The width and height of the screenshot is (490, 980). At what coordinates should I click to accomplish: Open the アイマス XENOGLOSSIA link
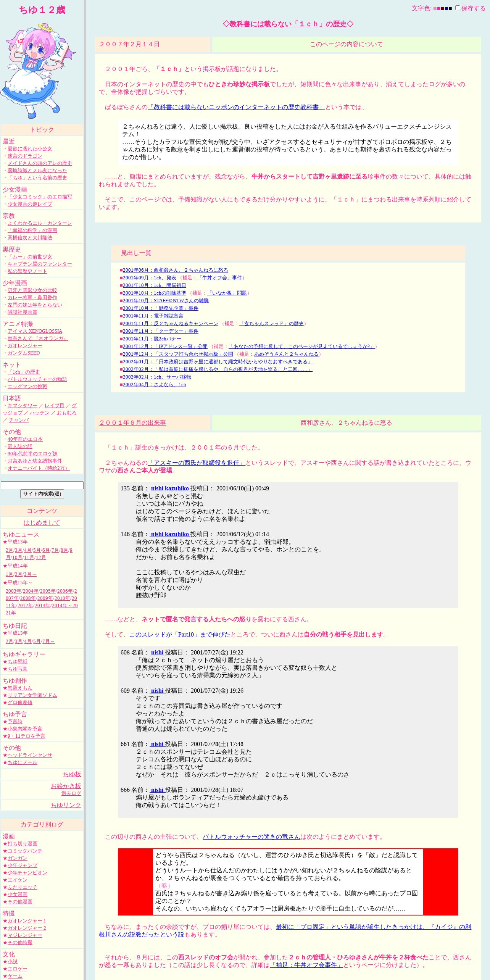click(35, 331)
